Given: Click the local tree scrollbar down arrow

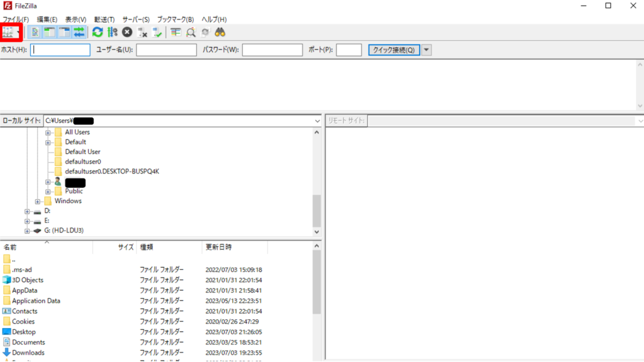Looking at the screenshot, I should pos(317,232).
